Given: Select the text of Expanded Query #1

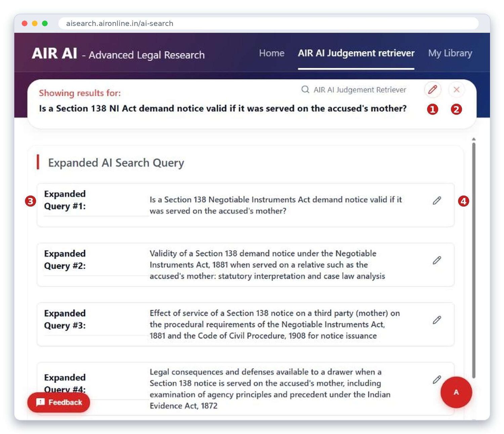Looking at the screenshot, I should tap(276, 205).
